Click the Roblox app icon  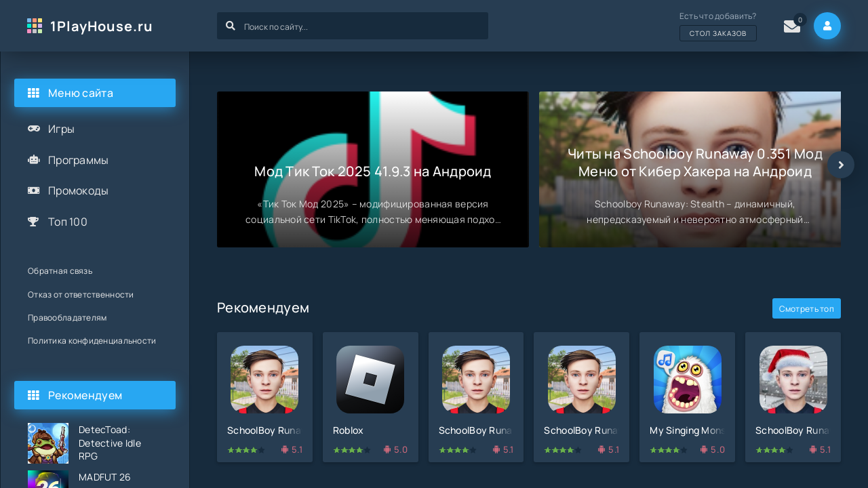(370, 380)
